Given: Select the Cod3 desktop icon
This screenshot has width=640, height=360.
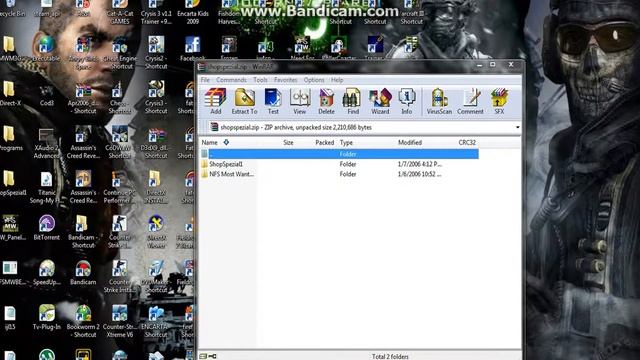Looking at the screenshot, I should click(x=47, y=95).
